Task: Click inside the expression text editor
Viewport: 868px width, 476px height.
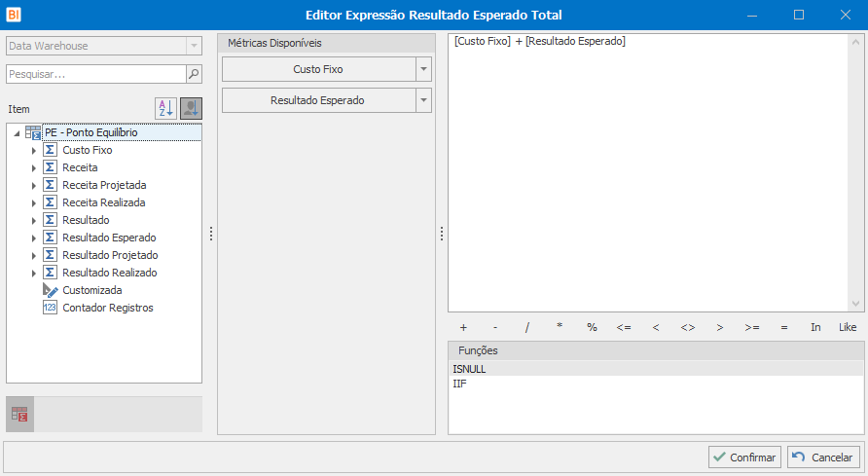Action: click(x=649, y=172)
